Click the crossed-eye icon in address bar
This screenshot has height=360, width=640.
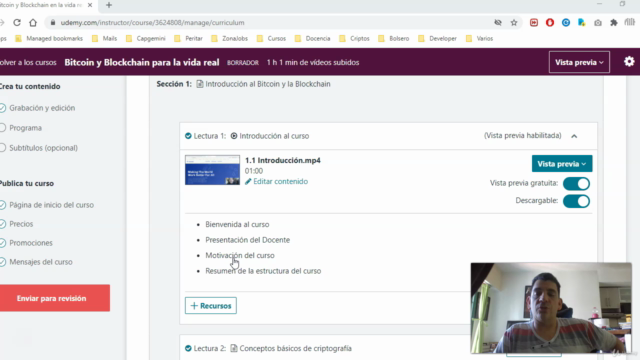click(x=498, y=22)
